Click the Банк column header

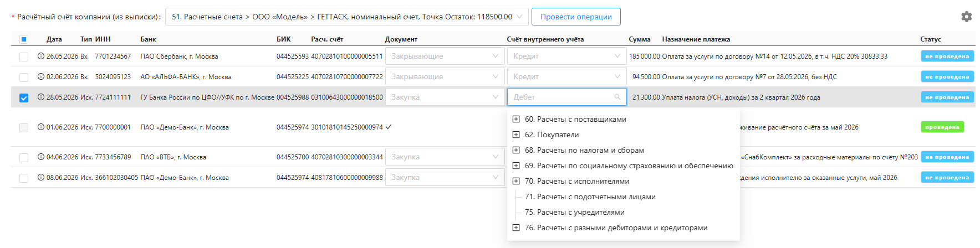pyautogui.click(x=149, y=39)
